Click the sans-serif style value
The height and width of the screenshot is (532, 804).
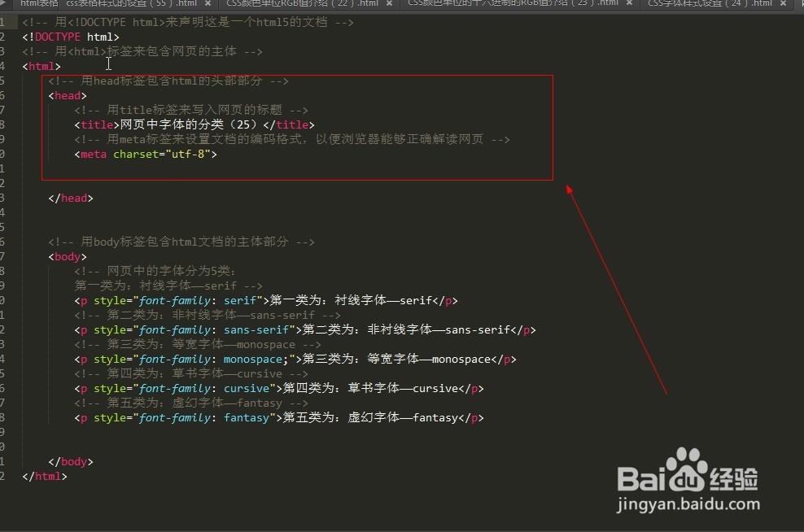tap(257, 329)
